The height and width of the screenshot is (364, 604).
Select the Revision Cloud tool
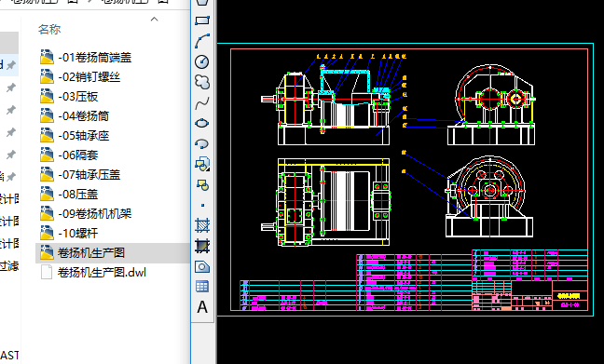[x=202, y=82]
